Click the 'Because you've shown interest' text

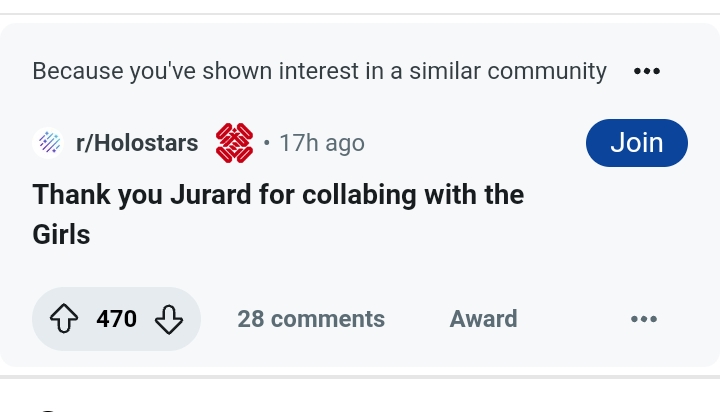pos(319,71)
